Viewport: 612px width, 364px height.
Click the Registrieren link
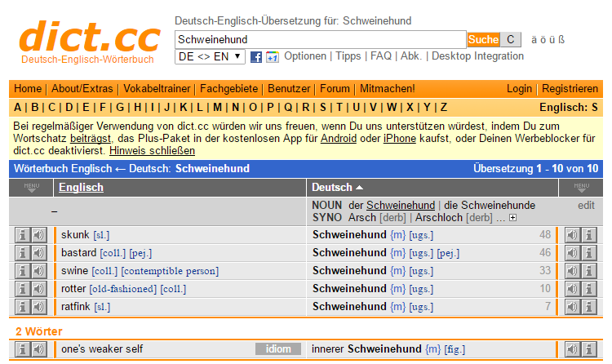[570, 89]
